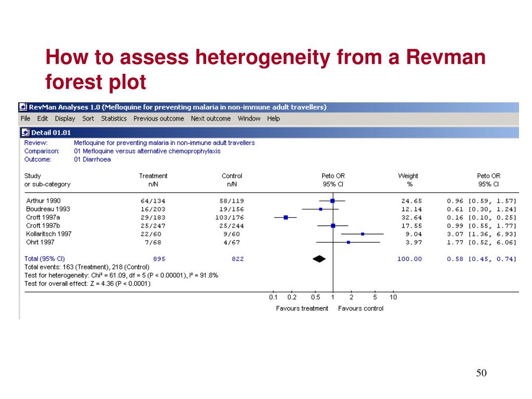This screenshot has height=399, width=532.
Task: Select the Ohrt 1997 study row
Action: tap(271, 242)
